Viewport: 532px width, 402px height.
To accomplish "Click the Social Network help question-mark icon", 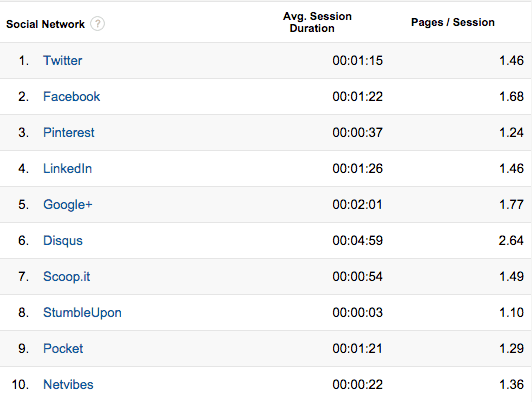I will [x=97, y=24].
